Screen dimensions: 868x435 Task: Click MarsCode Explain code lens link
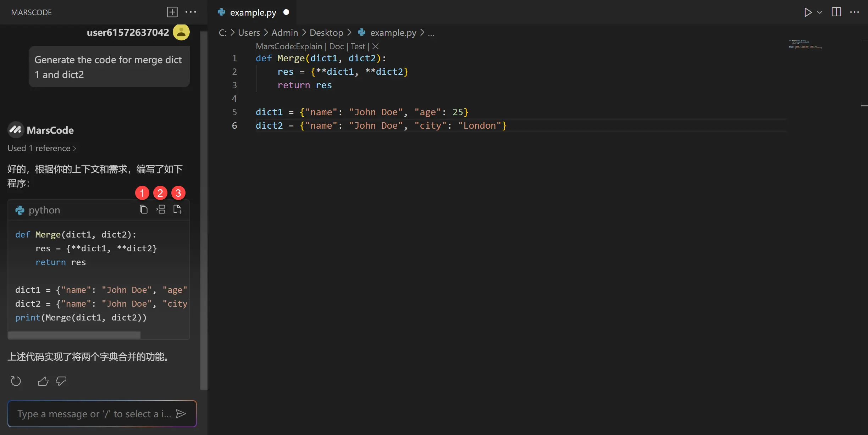[x=289, y=46]
